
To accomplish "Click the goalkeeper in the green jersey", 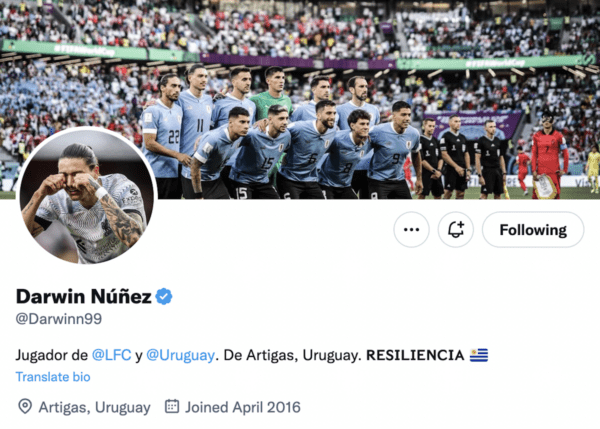I will click(x=272, y=94).
